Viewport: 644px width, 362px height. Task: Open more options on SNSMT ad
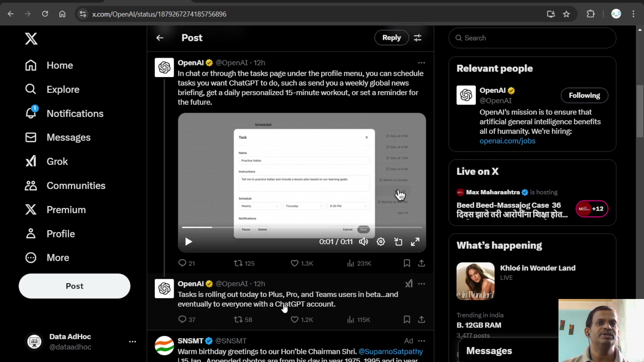[x=422, y=341]
